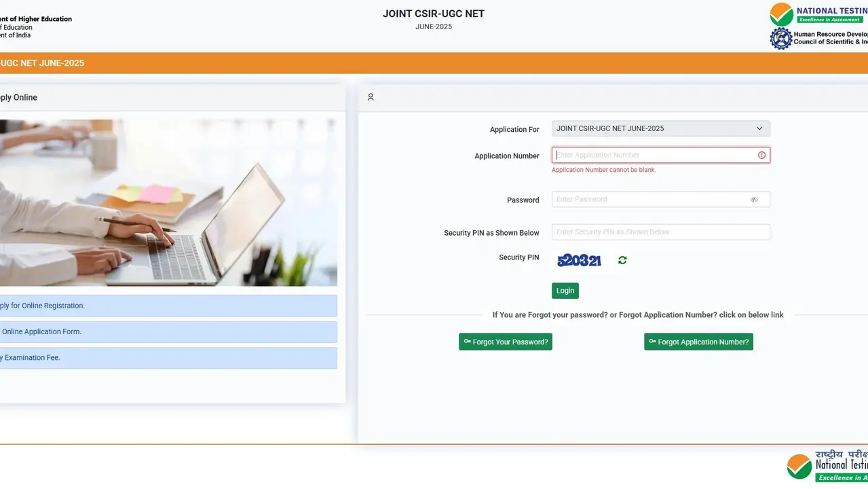
Task: Refresh the Security PIN captcha image
Action: point(622,259)
